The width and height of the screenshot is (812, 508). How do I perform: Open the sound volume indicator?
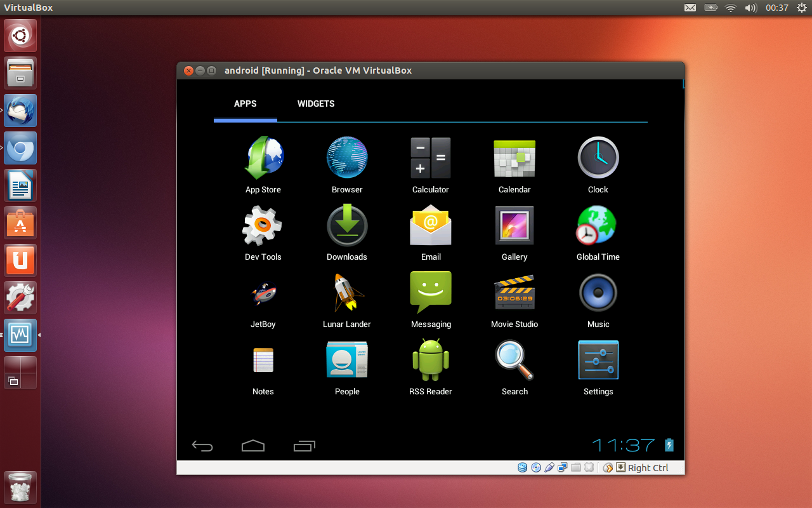tap(750, 8)
